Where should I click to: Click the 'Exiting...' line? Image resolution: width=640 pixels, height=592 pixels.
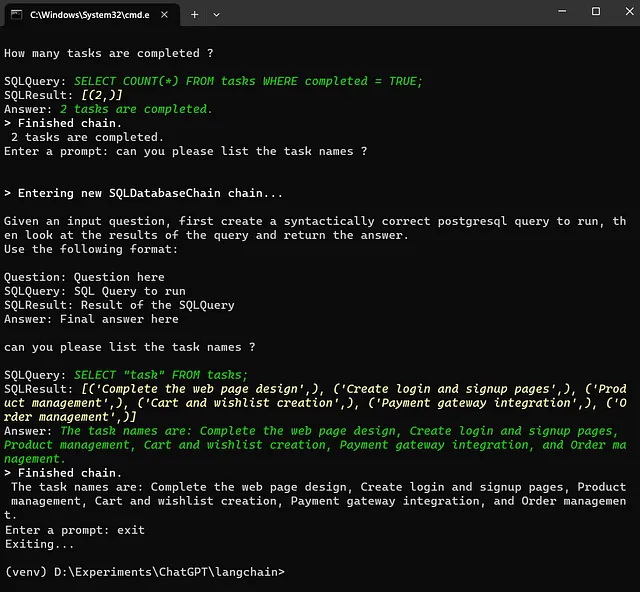click(39, 544)
